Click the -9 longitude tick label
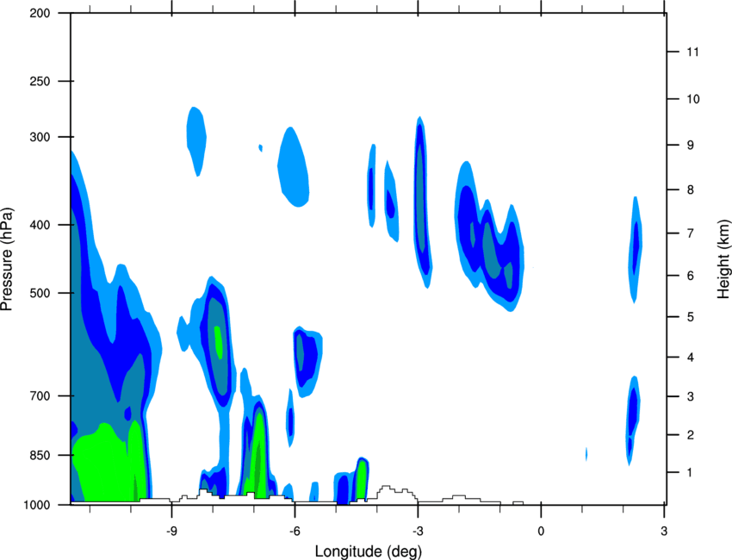The image size is (732, 560). [x=171, y=531]
